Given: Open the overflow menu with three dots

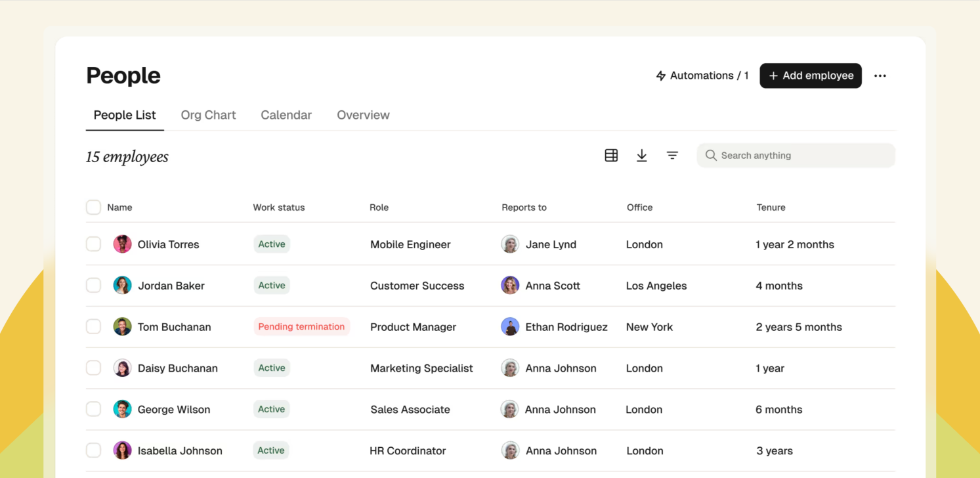Looking at the screenshot, I should 880,75.
